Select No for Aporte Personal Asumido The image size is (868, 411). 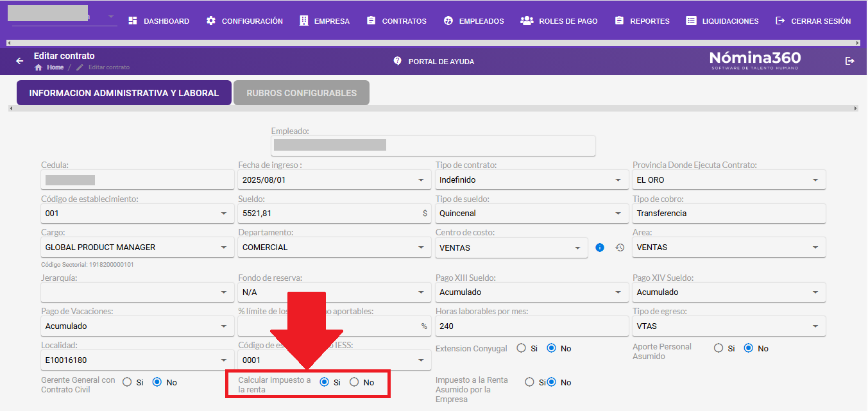[749, 348]
